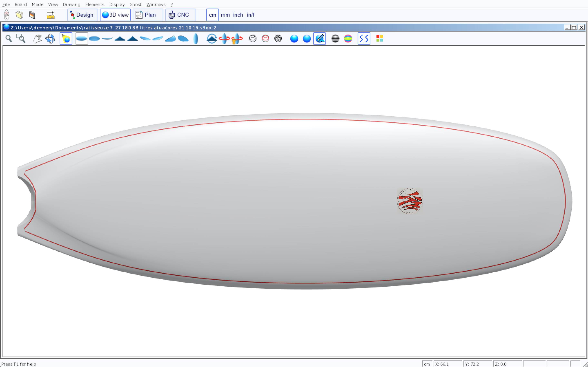Select cm units
Screen dimensions: 588x367
click(212, 15)
